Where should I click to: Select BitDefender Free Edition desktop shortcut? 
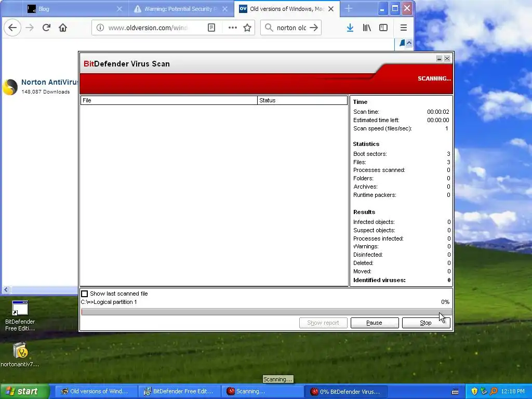click(x=20, y=316)
